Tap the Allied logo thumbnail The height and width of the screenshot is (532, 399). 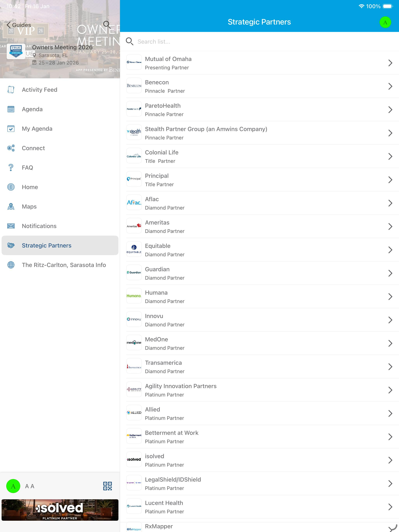point(134,413)
